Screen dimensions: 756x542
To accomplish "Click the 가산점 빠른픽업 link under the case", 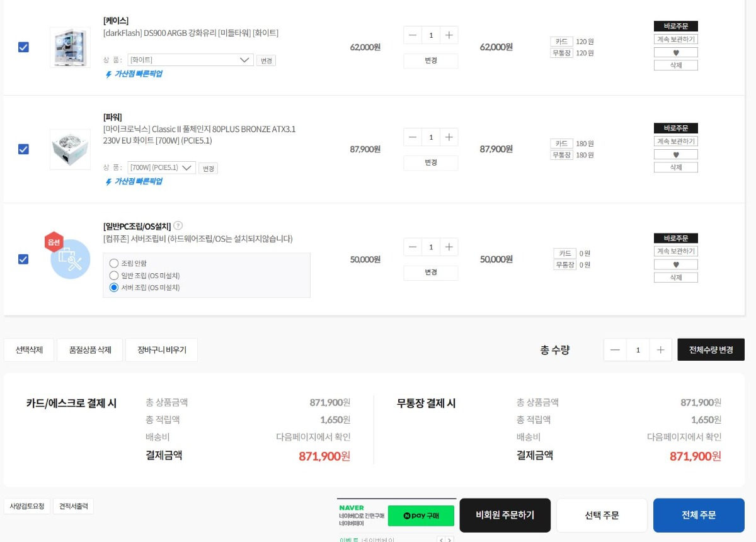I will 134,74.
